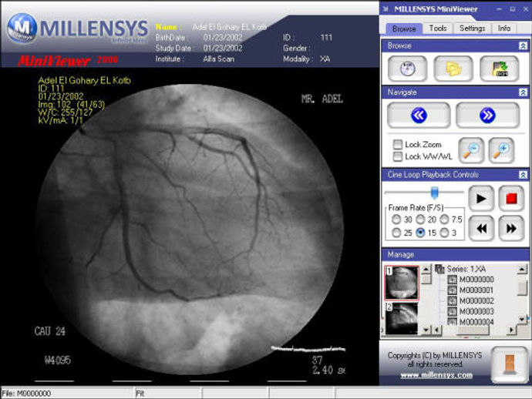Select series thumbnail number 2

tap(402, 319)
